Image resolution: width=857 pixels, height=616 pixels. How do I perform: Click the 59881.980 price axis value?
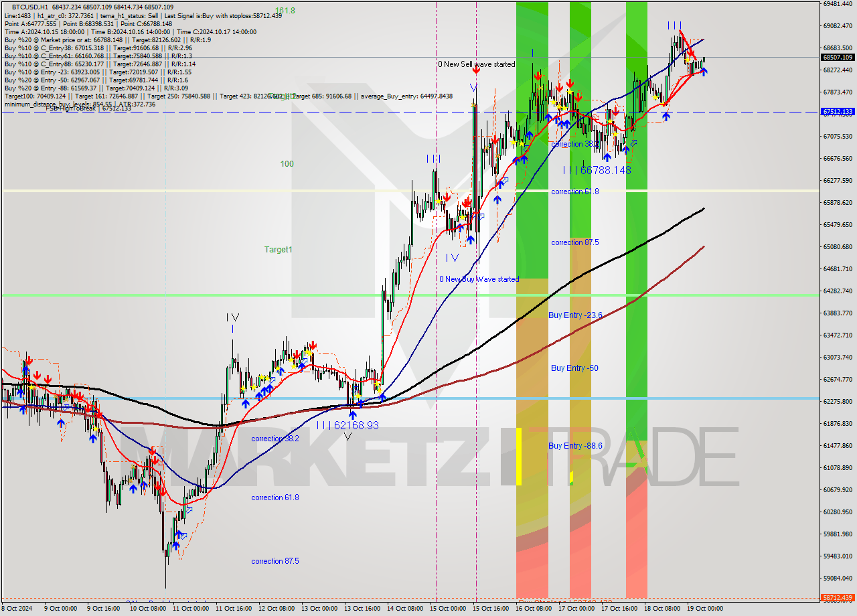click(837, 534)
